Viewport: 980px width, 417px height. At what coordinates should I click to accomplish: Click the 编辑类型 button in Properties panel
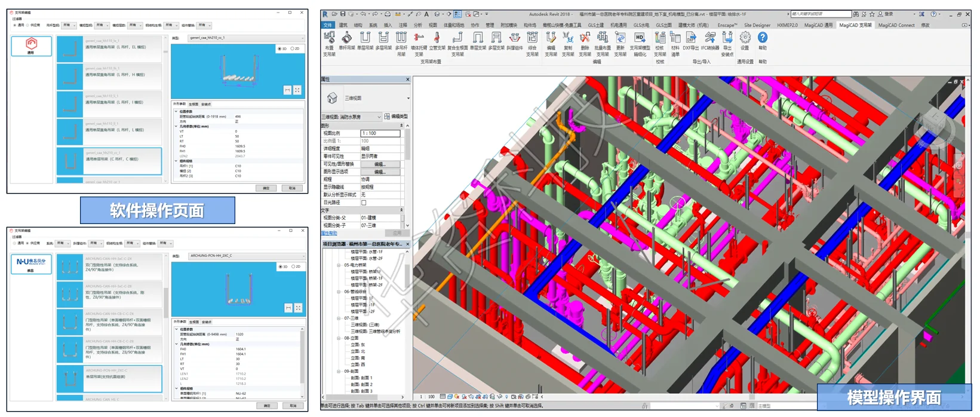pos(397,116)
